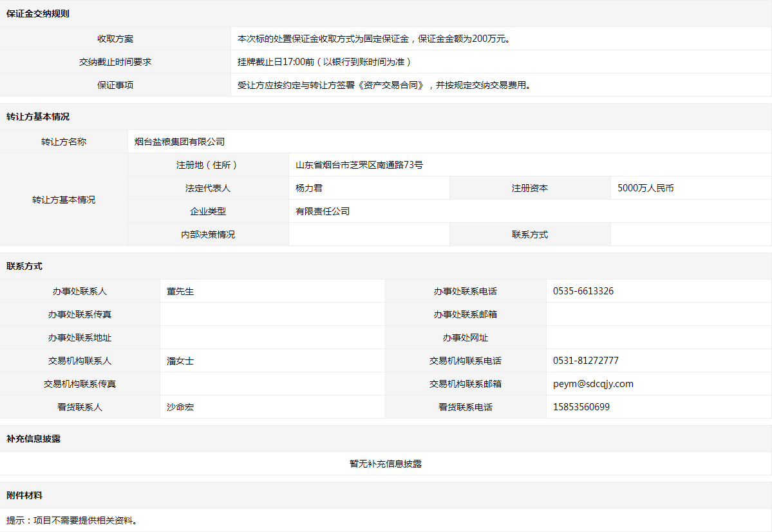The height and width of the screenshot is (532, 772).
Task: Click the 办事处联系传真 label
Action: (x=80, y=314)
